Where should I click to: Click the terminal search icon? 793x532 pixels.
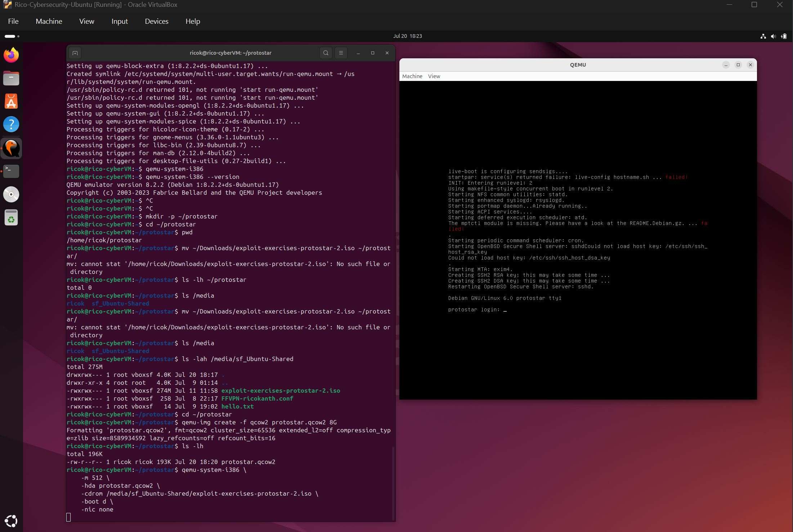pyautogui.click(x=326, y=53)
